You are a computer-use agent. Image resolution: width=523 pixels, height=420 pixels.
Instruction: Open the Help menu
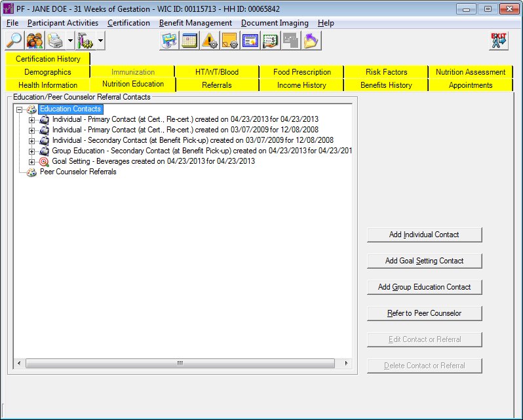point(326,23)
